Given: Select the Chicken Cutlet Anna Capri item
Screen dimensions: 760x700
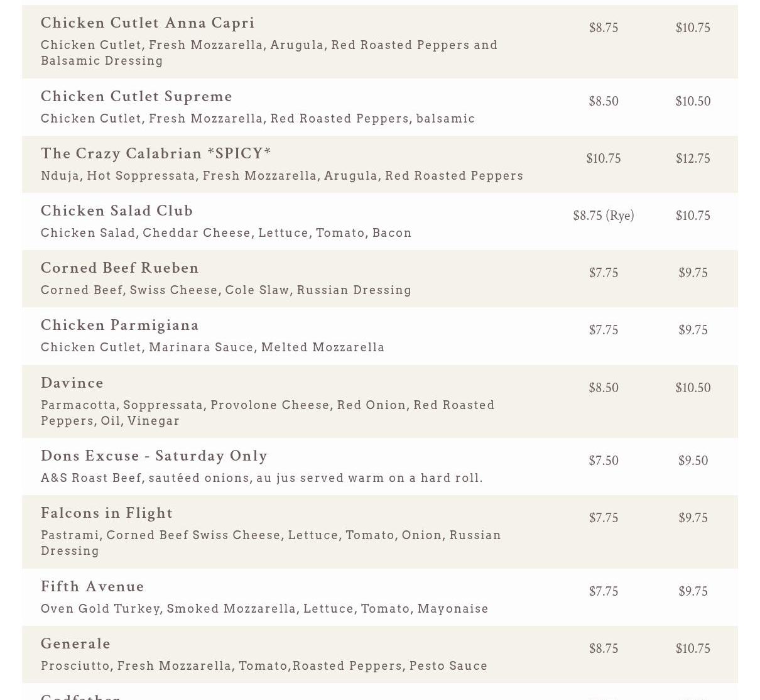Looking at the screenshot, I should click(x=148, y=23).
